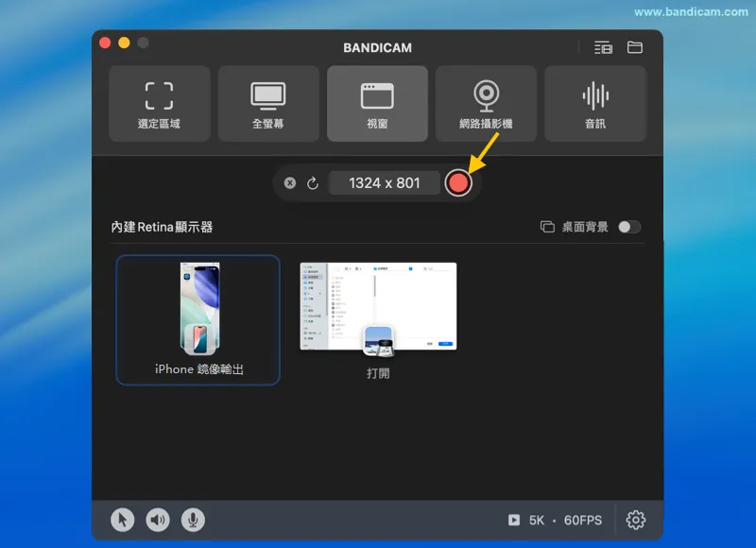
Task: Select the 視窗 window capture mode
Action: coord(377,104)
